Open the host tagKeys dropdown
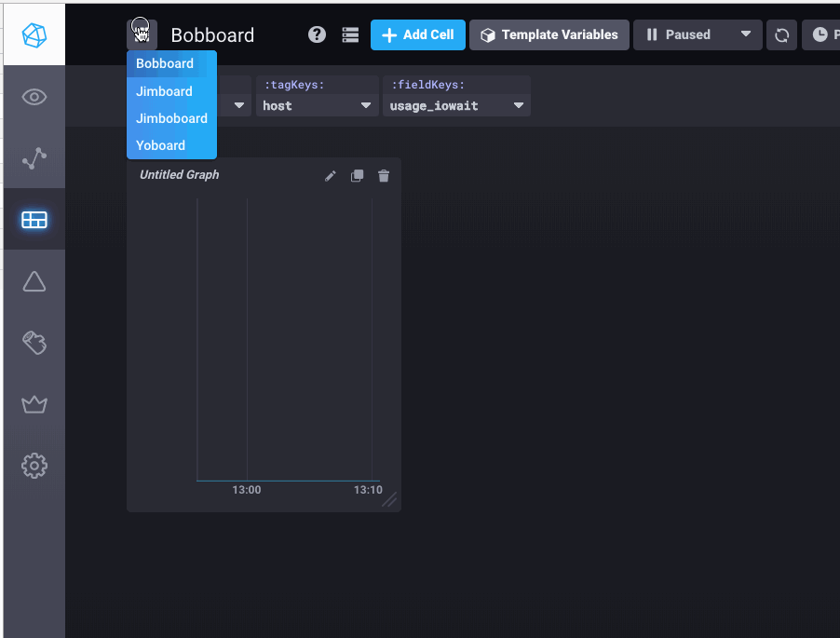This screenshot has width=840, height=638. coord(317,105)
